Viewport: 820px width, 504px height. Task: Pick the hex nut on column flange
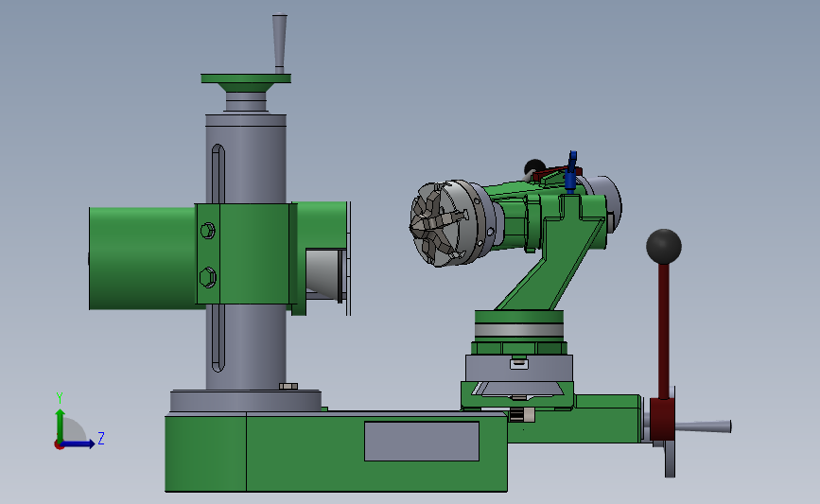(288, 387)
